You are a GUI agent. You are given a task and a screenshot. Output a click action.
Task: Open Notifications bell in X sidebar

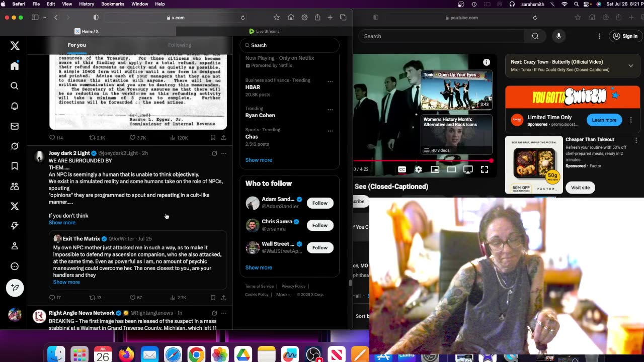(x=15, y=106)
